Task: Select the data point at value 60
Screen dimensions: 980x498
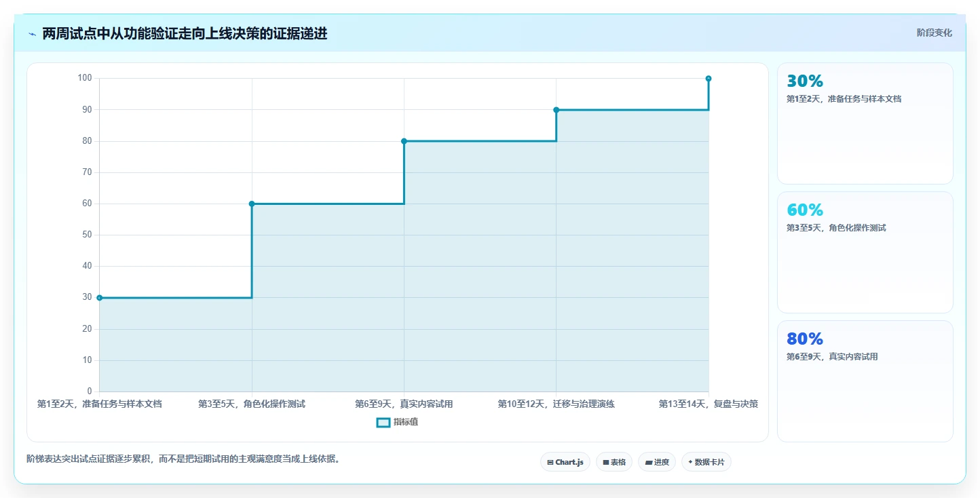Action: (x=252, y=204)
